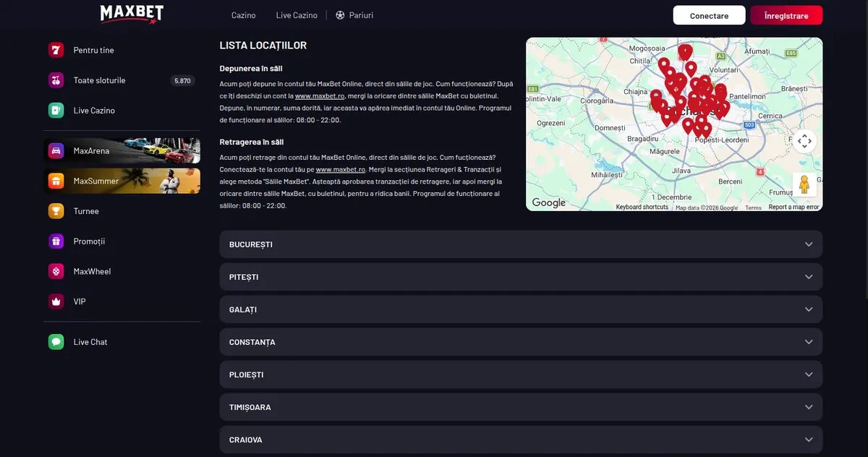
Task: Click the Retragerea în săli heading
Action: pos(252,142)
